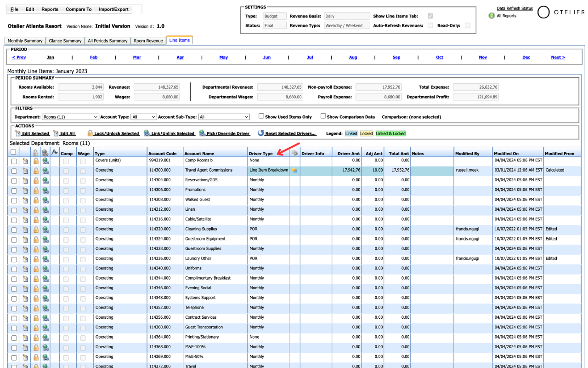
Task: Enable Show Used Items Only checkbox
Action: click(x=261, y=116)
